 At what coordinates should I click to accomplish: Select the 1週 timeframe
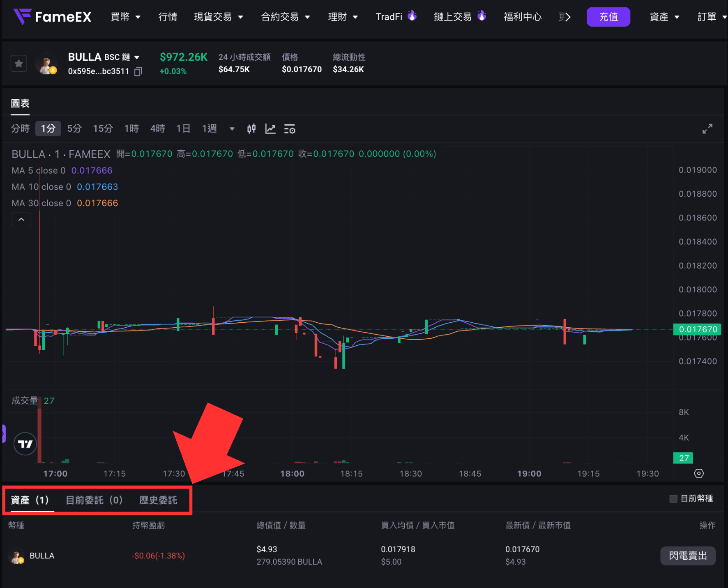point(210,129)
